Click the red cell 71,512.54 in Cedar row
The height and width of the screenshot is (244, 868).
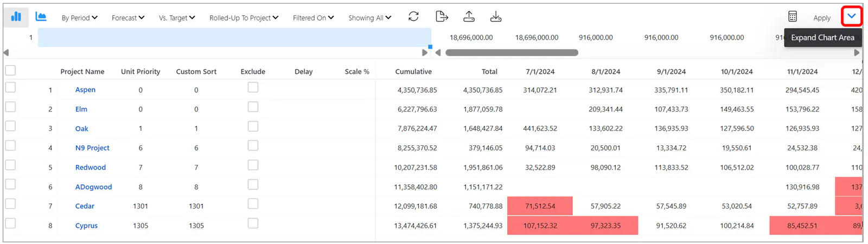540,206
